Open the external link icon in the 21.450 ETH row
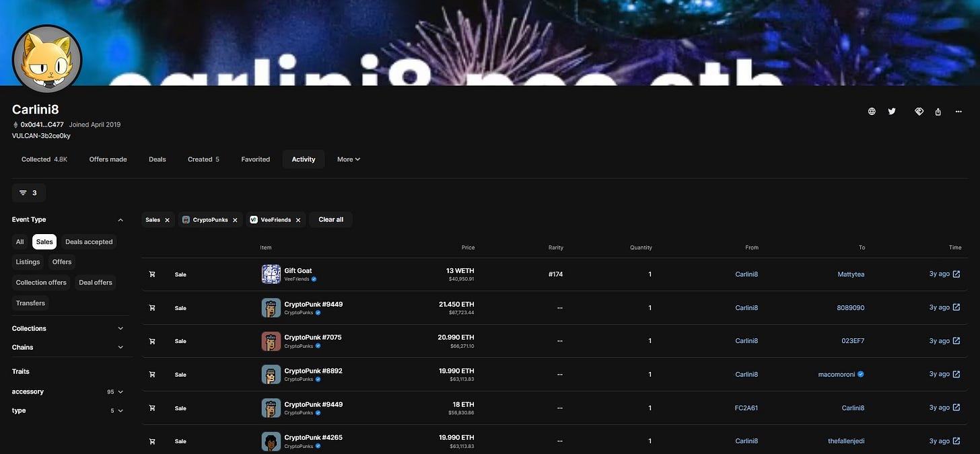This screenshot has width=980, height=454. [x=956, y=307]
